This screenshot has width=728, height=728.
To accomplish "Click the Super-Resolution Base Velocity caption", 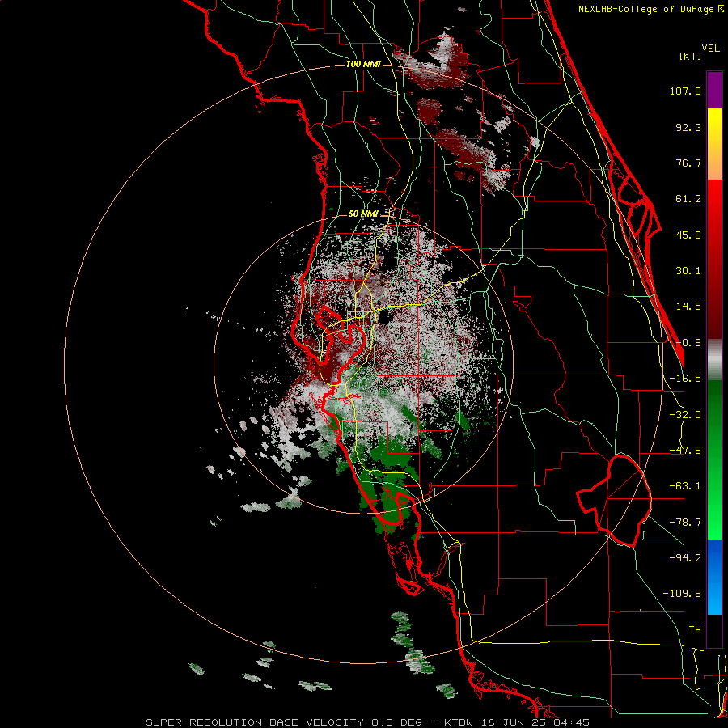I will click(x=368, y=722).
